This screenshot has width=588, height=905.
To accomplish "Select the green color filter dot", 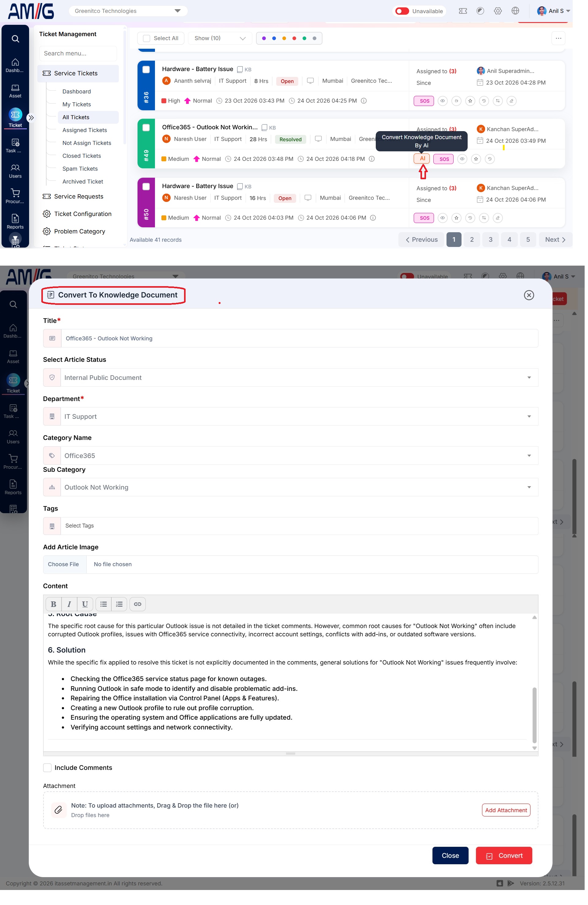I will click(304, 38).
